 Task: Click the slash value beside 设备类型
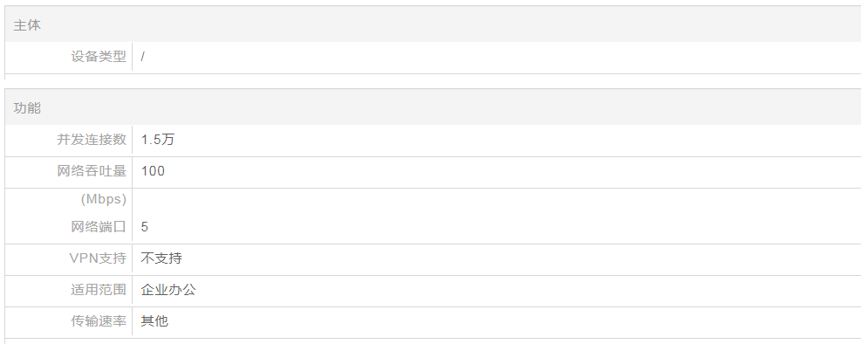143,57
